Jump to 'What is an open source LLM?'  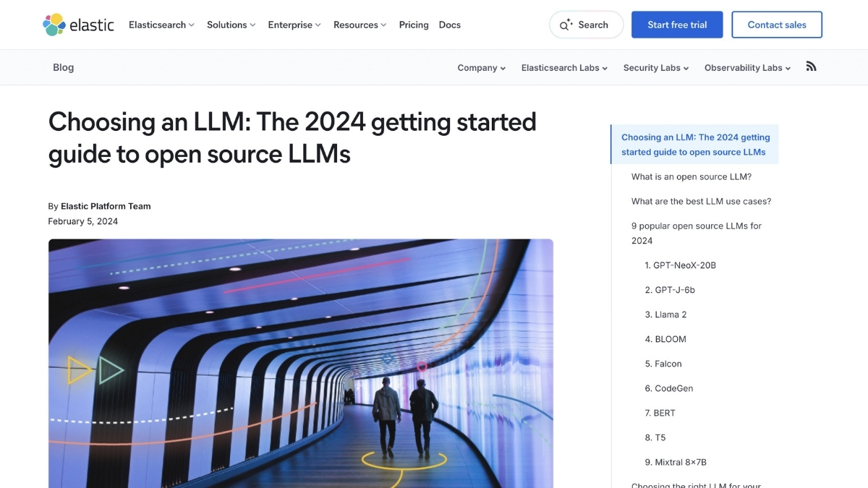[691, 177]
